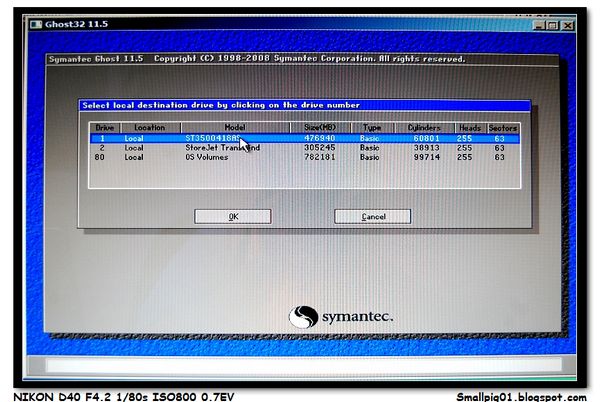Maximize the Ghost32 11.5 window
The width and height of the screenshot is (600, 402).
pyautogui.click(x=553, y=26)
